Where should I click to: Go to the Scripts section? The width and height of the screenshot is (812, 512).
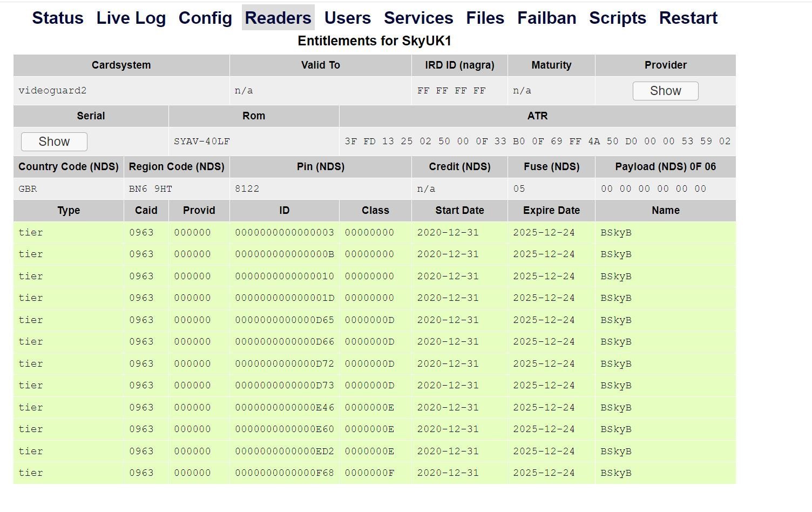[617, 18]
